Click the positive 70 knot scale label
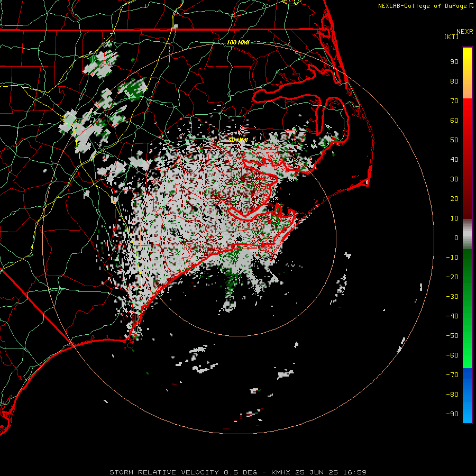The width and height of the screenshot is (476, 476). (454, 101)
